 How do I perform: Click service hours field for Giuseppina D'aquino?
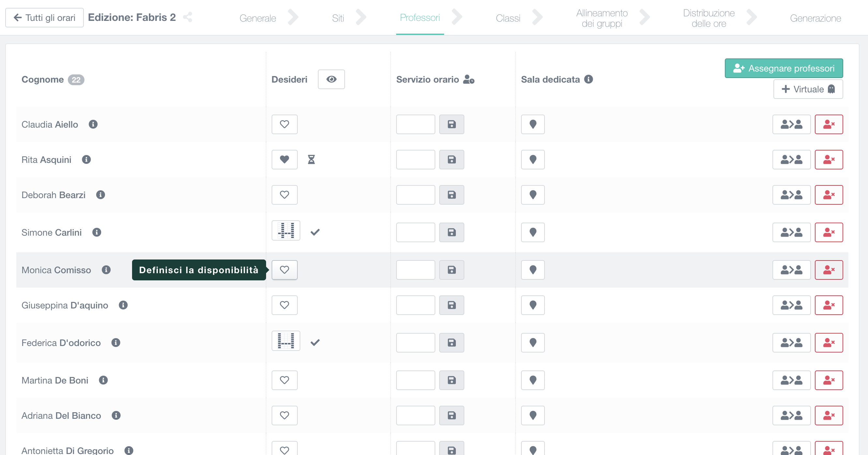pos(415,305)
